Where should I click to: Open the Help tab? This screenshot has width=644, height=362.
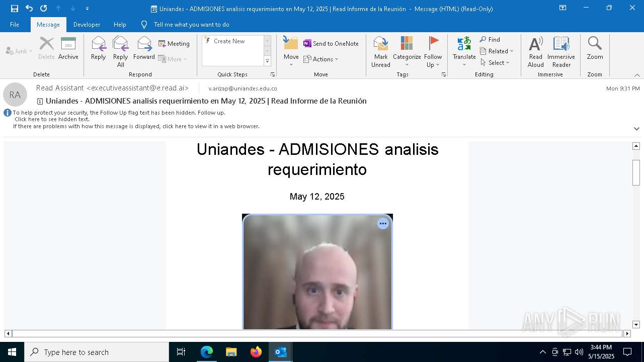tap(120, 25)
